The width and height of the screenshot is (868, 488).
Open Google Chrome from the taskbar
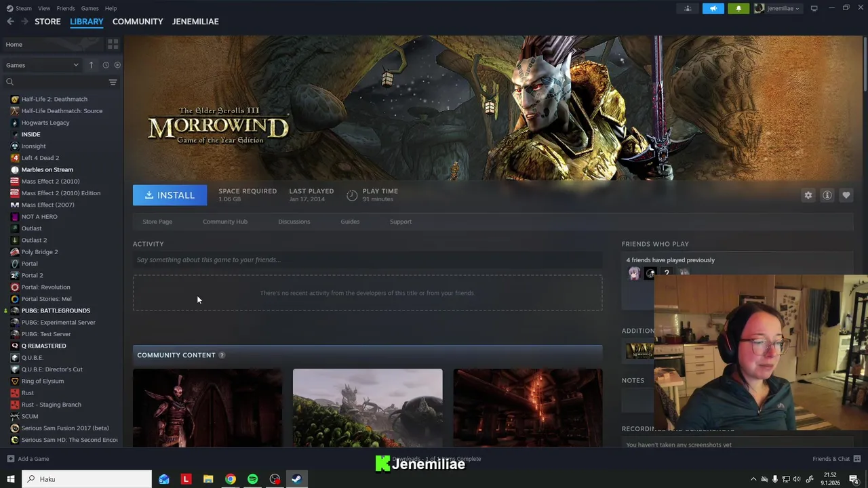coord(231,479)
